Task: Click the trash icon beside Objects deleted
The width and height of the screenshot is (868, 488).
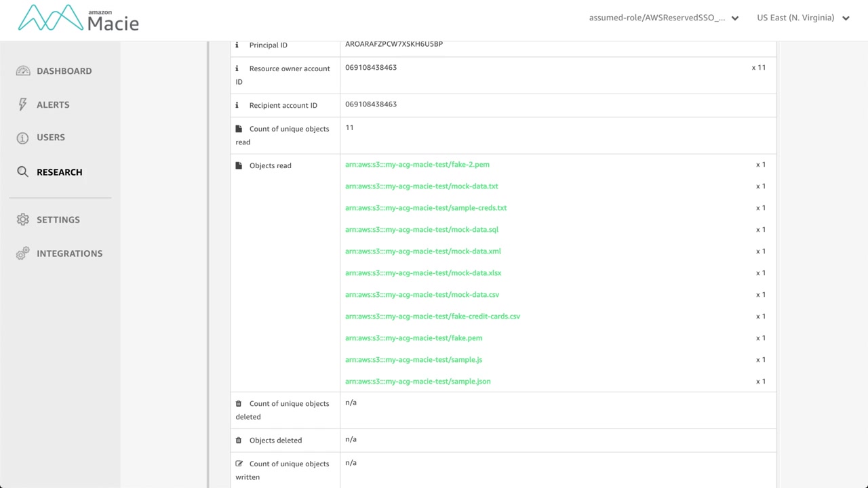Action: pos(239,441)
